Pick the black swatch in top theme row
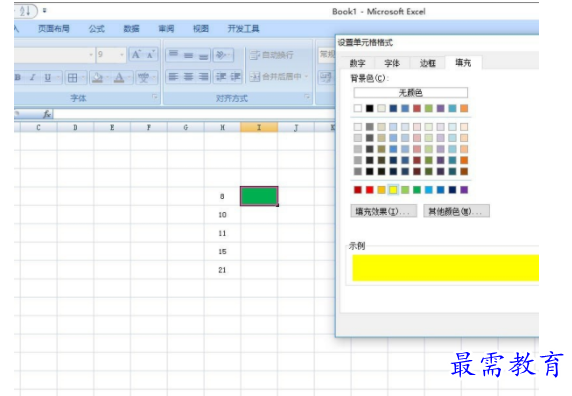 [370, 108]
